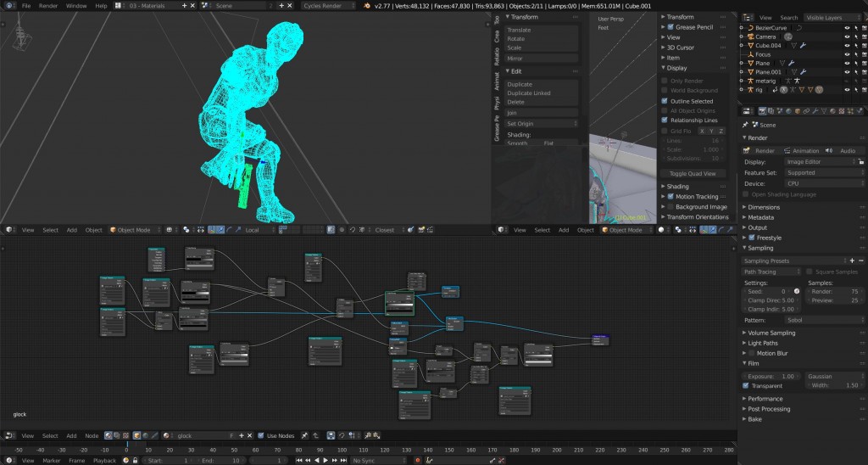The image size is (868, 465).
Task: Jump to the end frame in timeline
Action: [x=344, y=460]
